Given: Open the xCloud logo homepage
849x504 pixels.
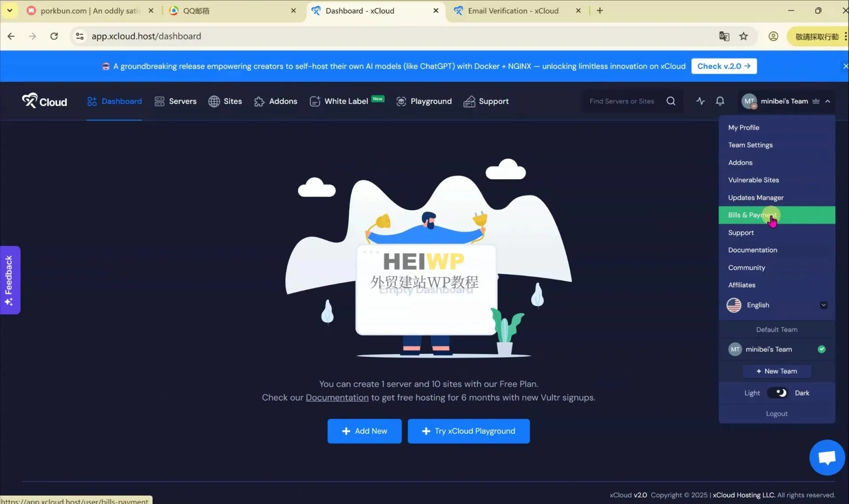Looking at the screenshot, I should 44,101.
